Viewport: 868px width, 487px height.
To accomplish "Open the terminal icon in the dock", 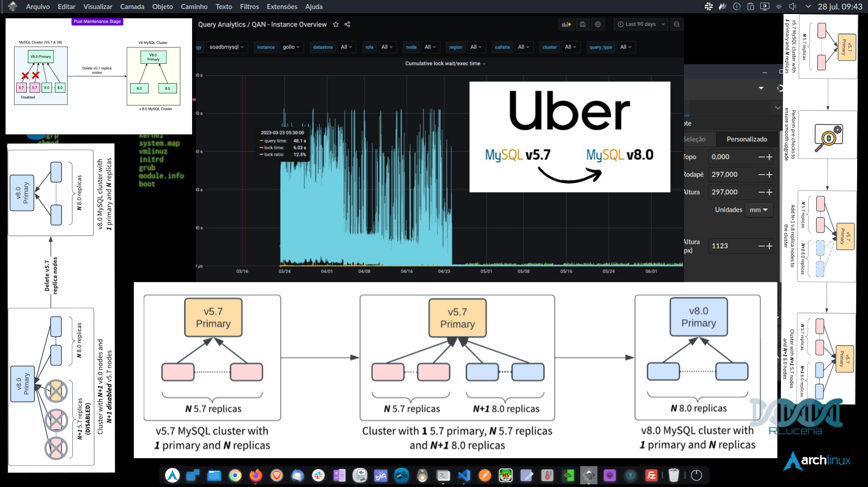I will pyautogui.click(x=443, y=475).
